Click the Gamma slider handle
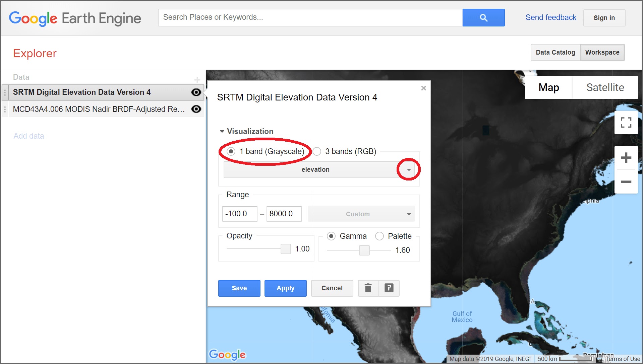The height and width of the screenshot is (364, 643). click(364, 250)
